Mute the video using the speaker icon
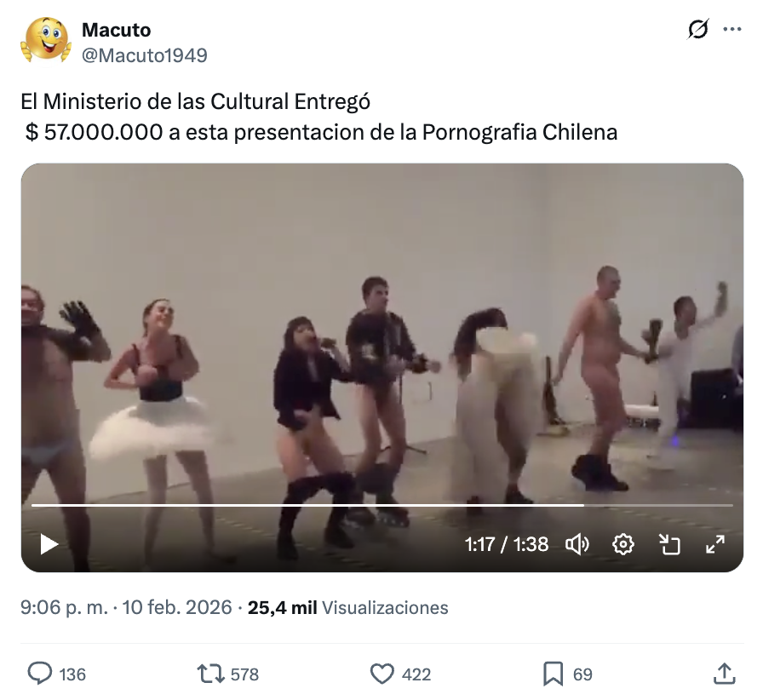Image resolution: width=763 pixels, height=700 pixels. pyautogui.click(x=577, y=544)
